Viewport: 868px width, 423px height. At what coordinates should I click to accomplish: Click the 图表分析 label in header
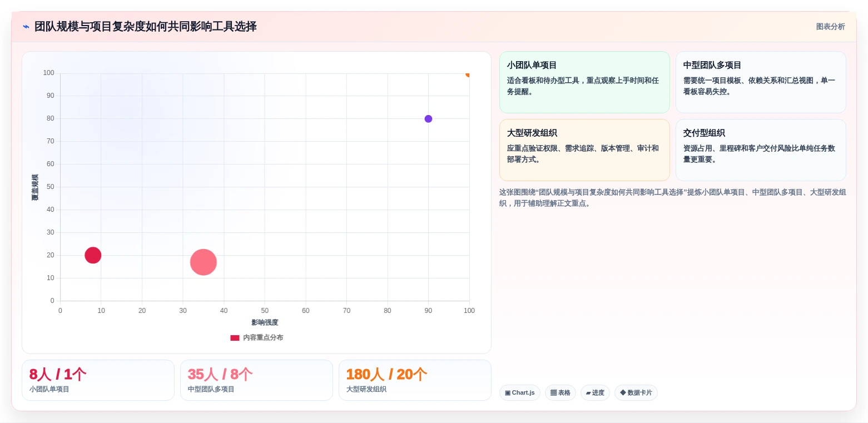(x=830, y=27)
